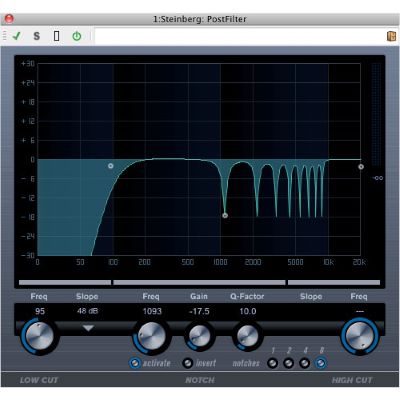
Task: Toggle the green power bypass button
Action: pos(77,36)
